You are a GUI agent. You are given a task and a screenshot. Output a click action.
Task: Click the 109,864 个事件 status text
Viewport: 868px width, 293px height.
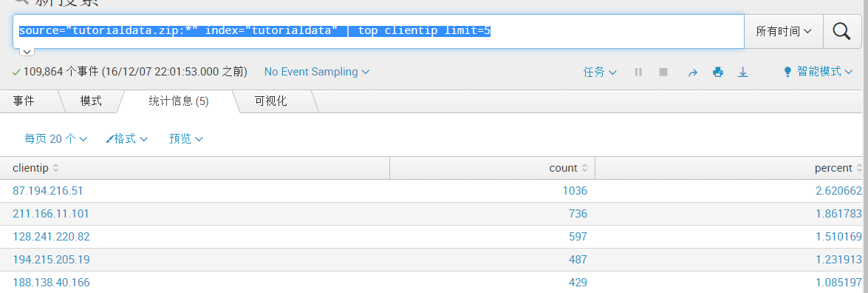[129, 72]
